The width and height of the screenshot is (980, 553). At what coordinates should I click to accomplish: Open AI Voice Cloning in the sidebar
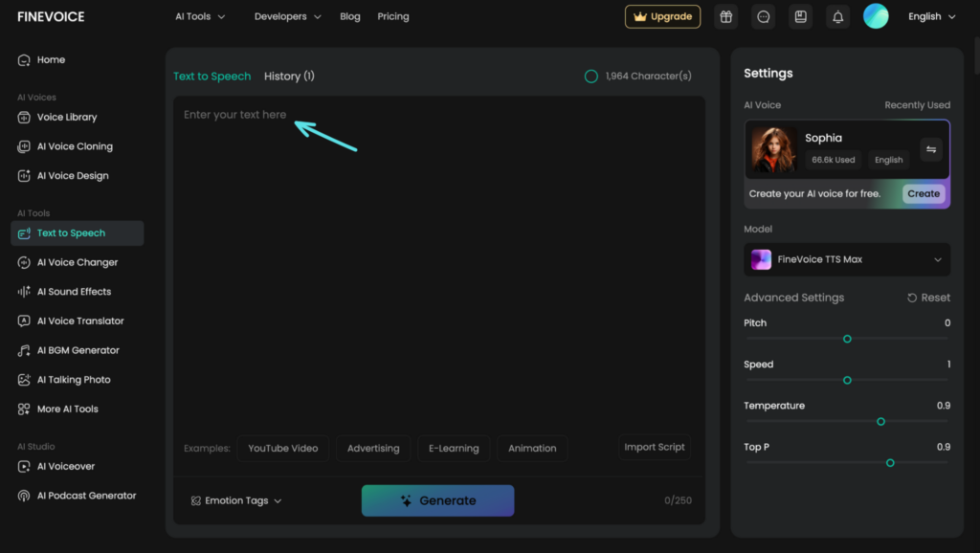75,146
